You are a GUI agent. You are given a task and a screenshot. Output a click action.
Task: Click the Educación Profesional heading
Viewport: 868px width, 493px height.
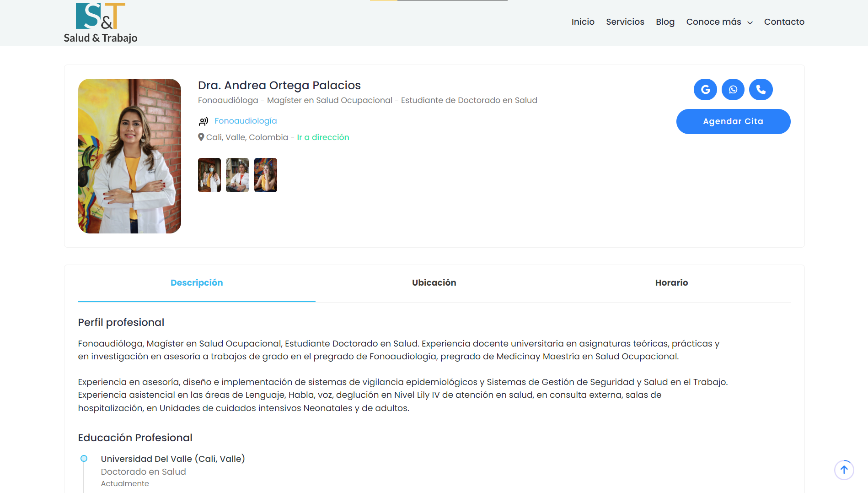point(135,438)
